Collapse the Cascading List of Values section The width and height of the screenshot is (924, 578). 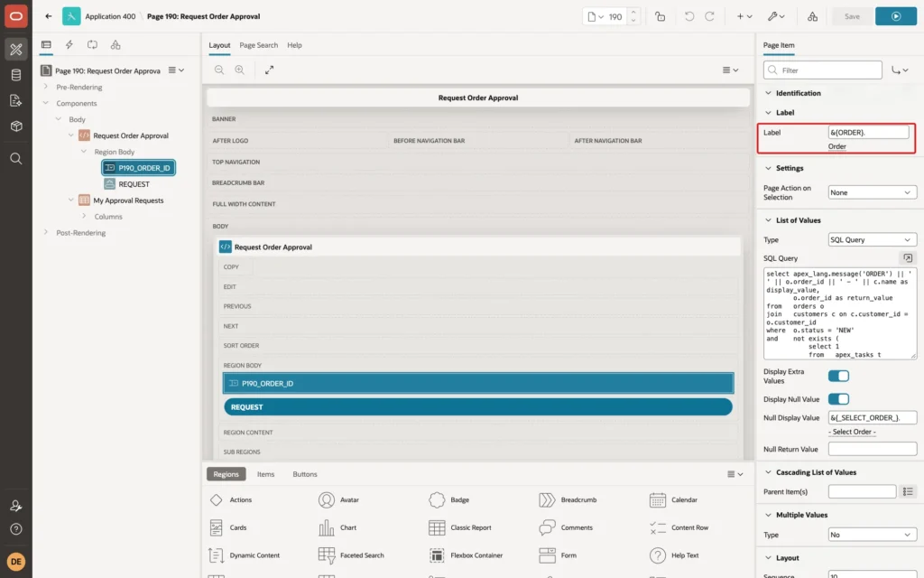(768, 471)
